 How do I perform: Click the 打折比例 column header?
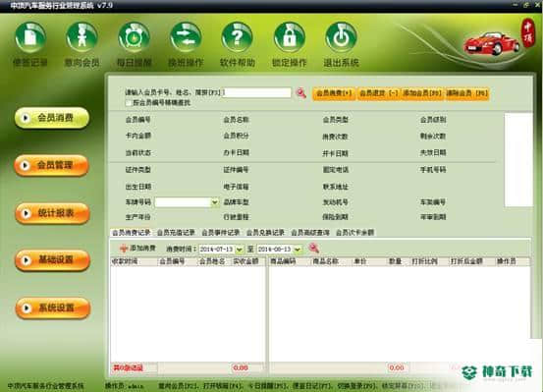(x=429, y=261)
